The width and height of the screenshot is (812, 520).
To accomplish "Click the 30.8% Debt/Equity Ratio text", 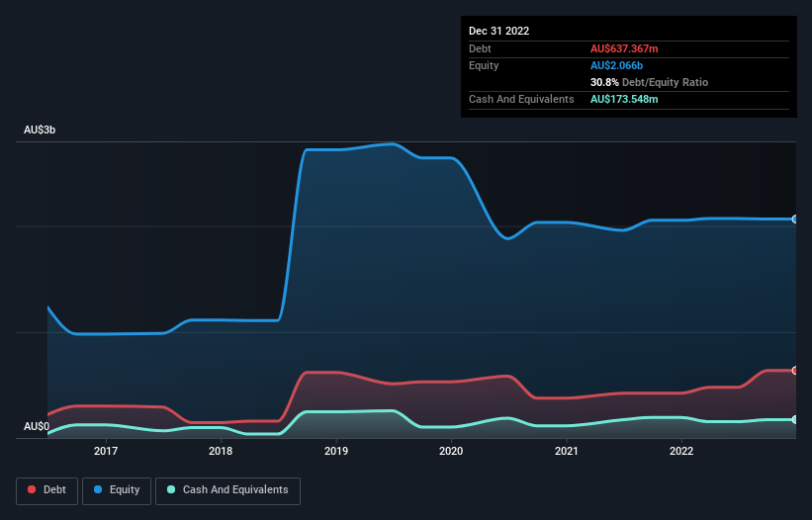I will 649,82.
